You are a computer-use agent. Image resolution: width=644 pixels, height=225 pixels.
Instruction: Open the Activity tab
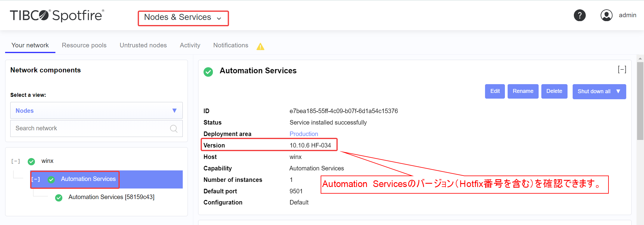coord(190,45)
